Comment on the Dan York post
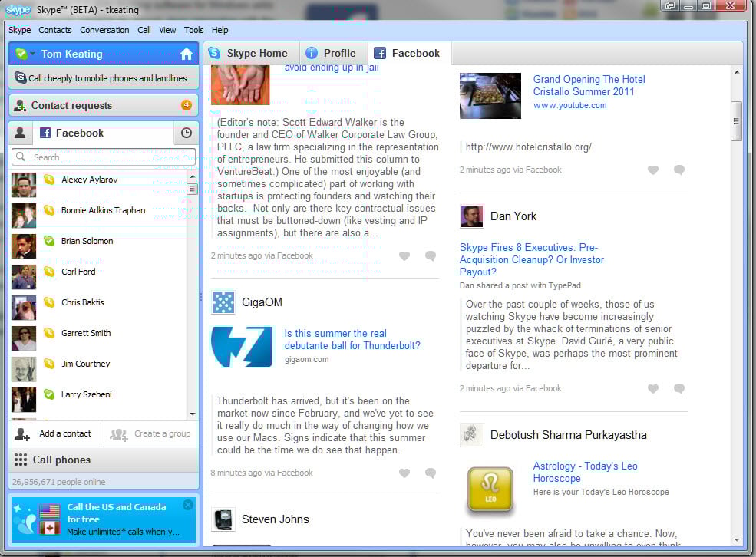This screenshot has height=557, width=756. (x=678, y=389)
